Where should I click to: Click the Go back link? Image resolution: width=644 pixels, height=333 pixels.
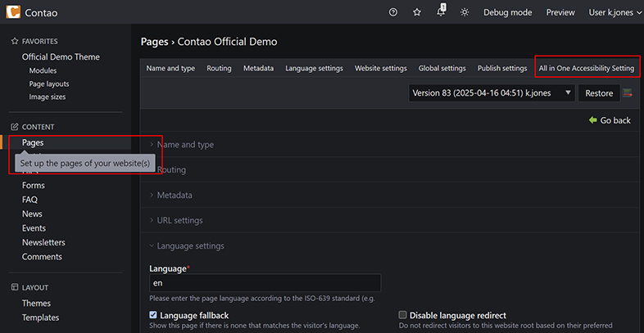[x=615, y=120]
